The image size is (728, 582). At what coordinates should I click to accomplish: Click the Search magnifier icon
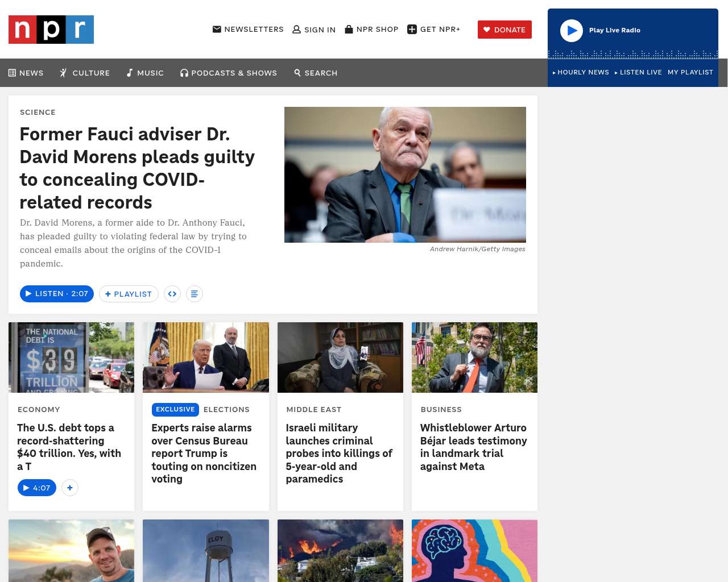click(297, 73)
